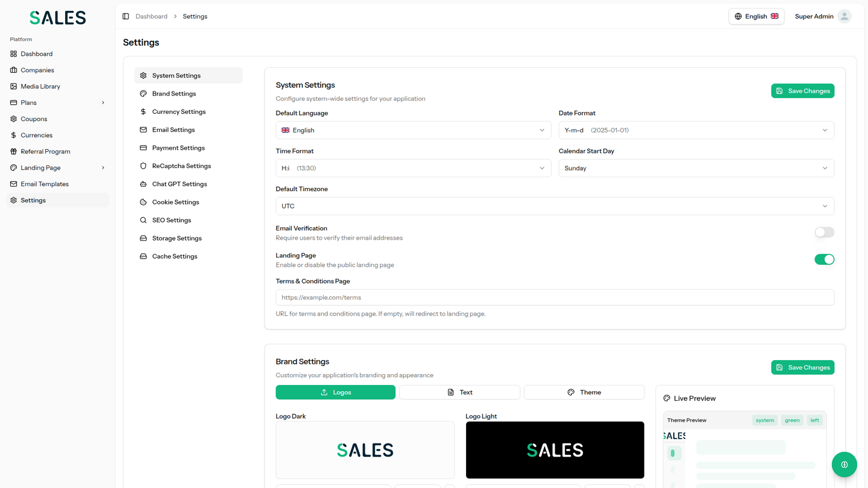Screen dimensions: 868x488
Task: Select ReCaptcha Settings in settings menu
Action: pyautogui.click(x=181, y=166)
